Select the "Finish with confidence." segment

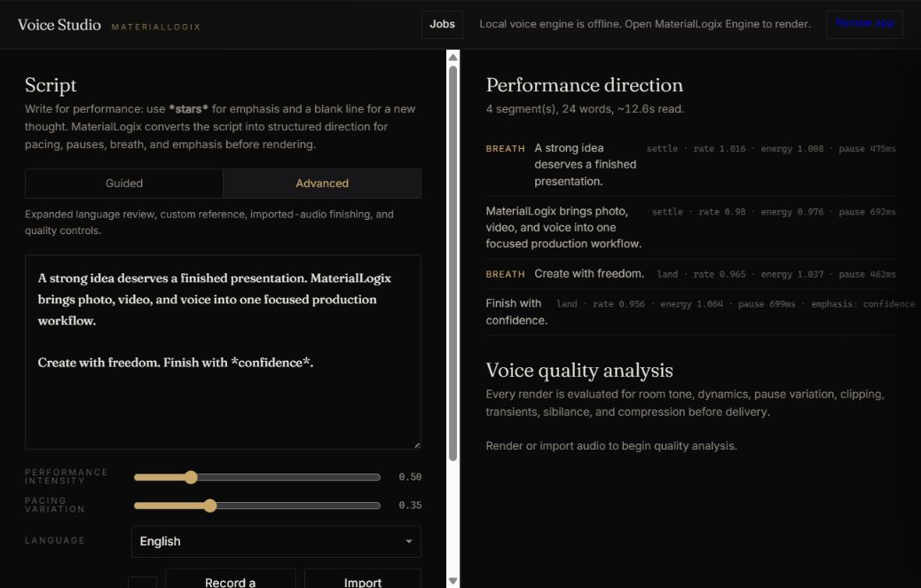(516, 311)
